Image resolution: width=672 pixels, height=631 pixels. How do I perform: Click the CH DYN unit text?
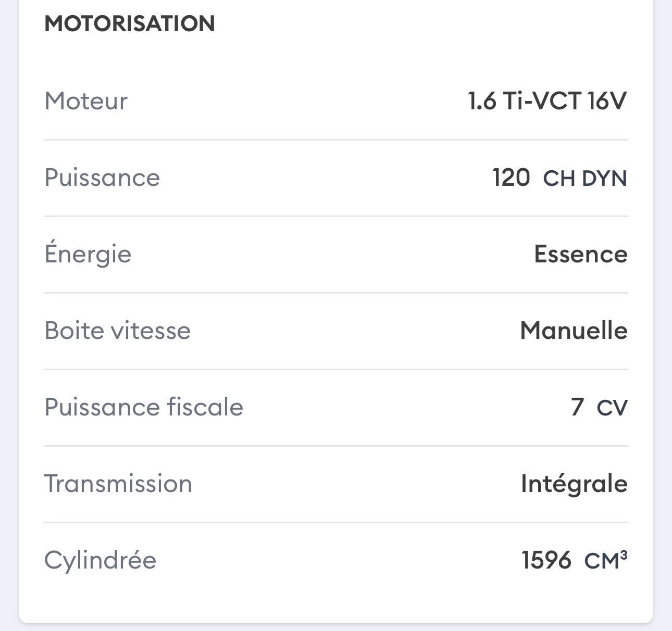pos(585,179)
